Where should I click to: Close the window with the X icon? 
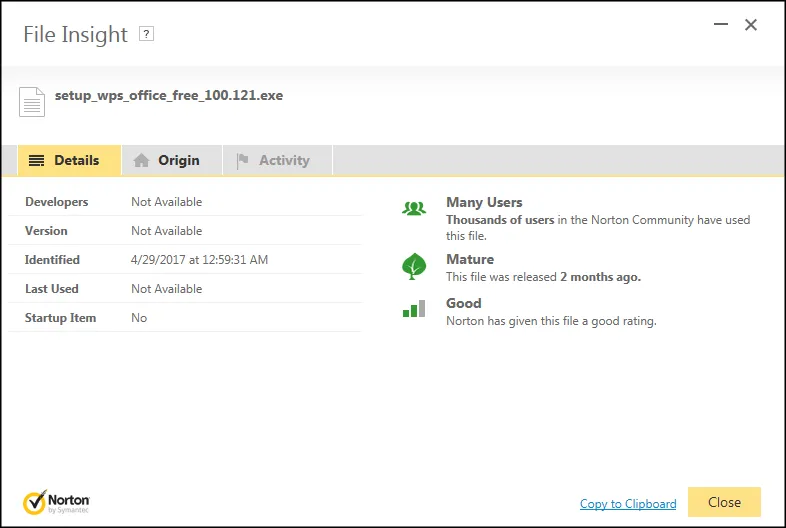point(750,25)
